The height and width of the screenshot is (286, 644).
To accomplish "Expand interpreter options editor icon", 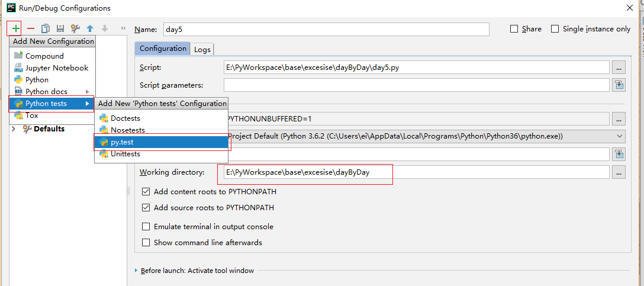I will pos(619,154).
